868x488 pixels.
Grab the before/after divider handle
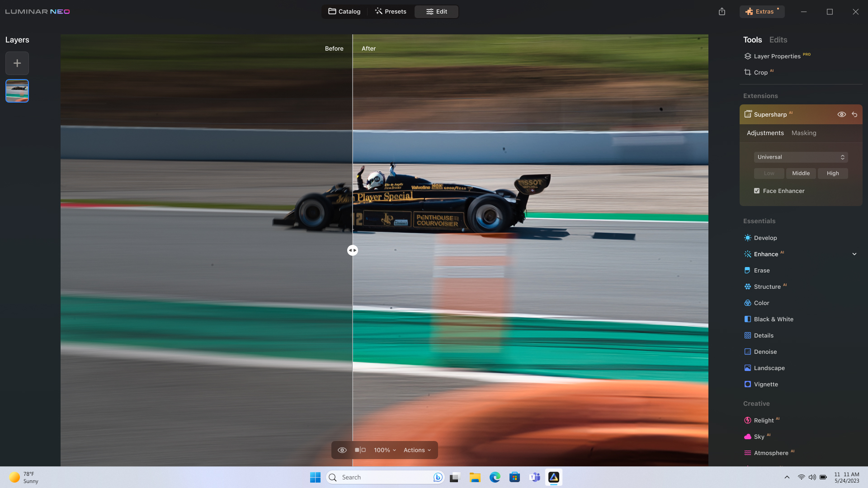click(353, 250)
